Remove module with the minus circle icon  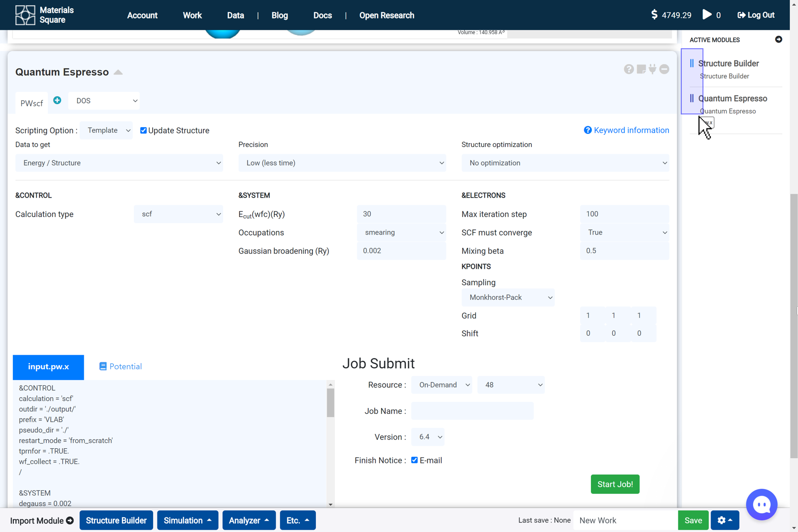pyautogui.click(x=664, y=70)
